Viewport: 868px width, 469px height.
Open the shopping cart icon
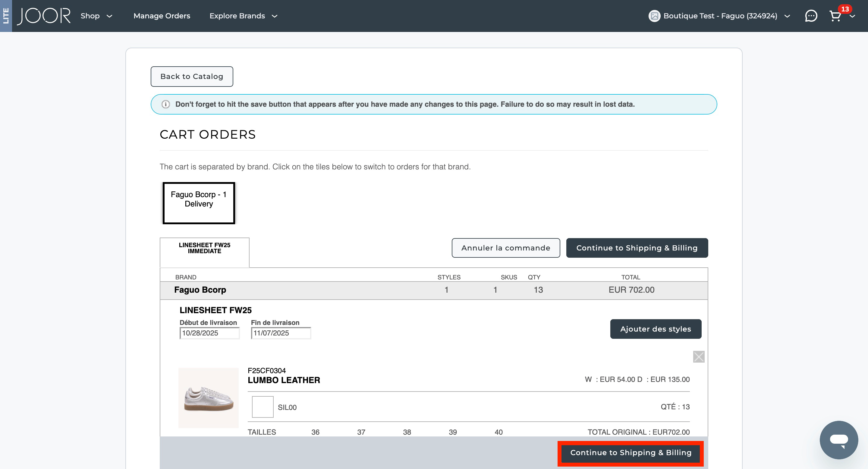[835, 16]
